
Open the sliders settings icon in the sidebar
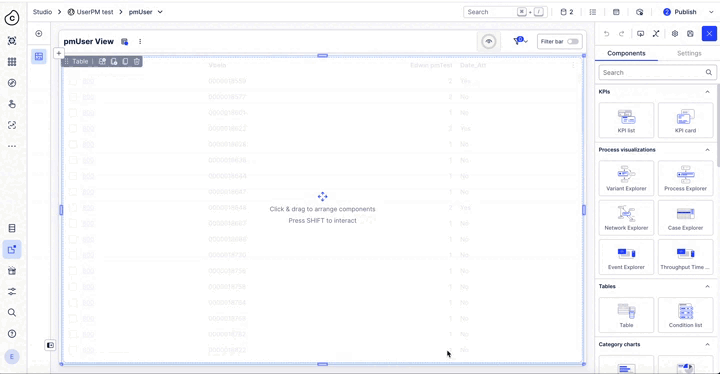pos(12,291)
